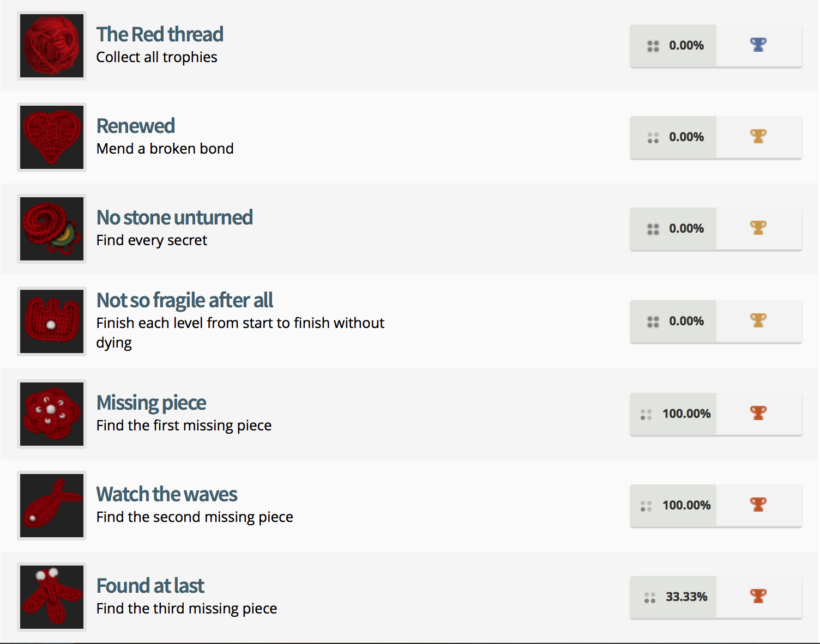Viewport: 820px width, 644px height.
Task: Click rarity dots icon beside Found at last 33.33%
Action: pos(650,598)
